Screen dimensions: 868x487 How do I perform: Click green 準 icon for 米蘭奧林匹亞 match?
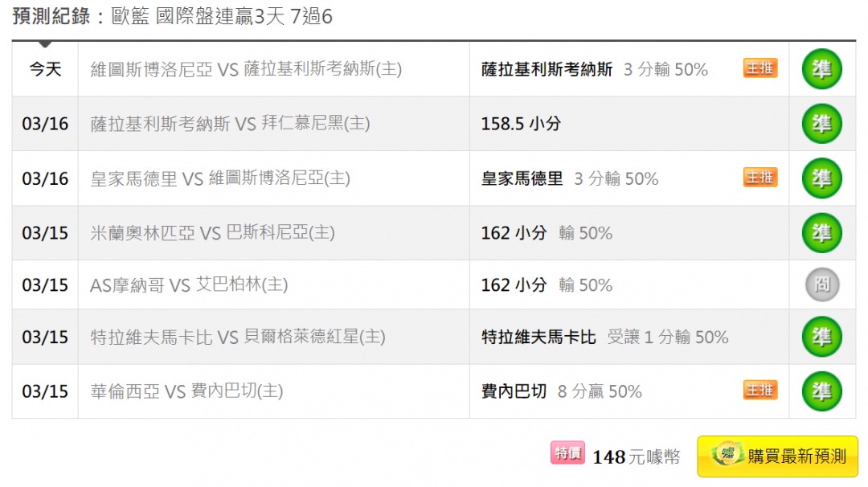(822, 233)
